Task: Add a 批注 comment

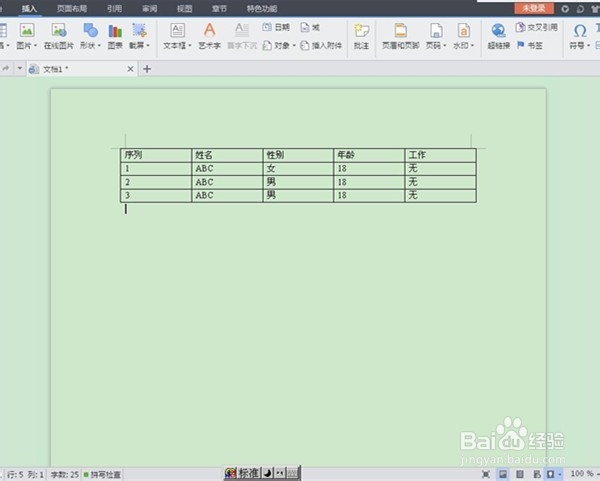Action: pyautogui.click(x=361, y=36)
